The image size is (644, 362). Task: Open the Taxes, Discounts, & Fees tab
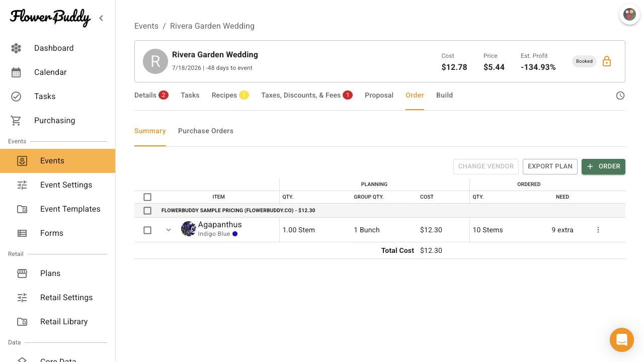pyautogui.click(x=306, y=95)
